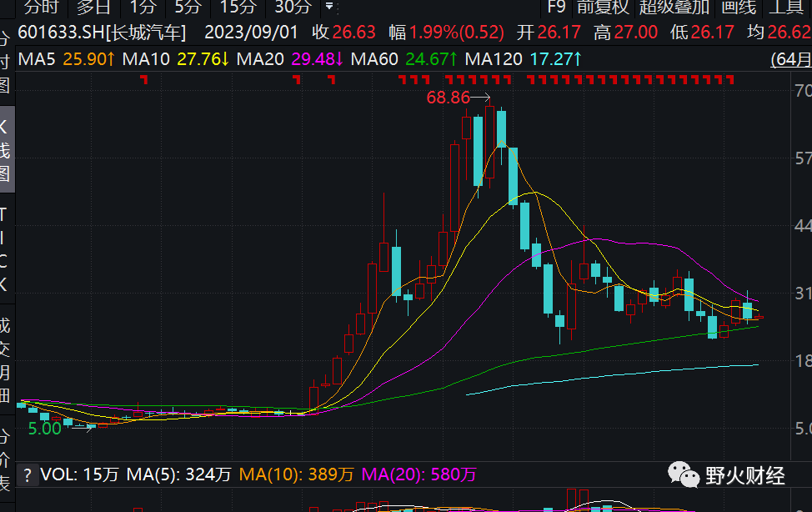Screen dimensions: 812x512
Task: Open the 工具 tools menu
Action: point(787,8)
